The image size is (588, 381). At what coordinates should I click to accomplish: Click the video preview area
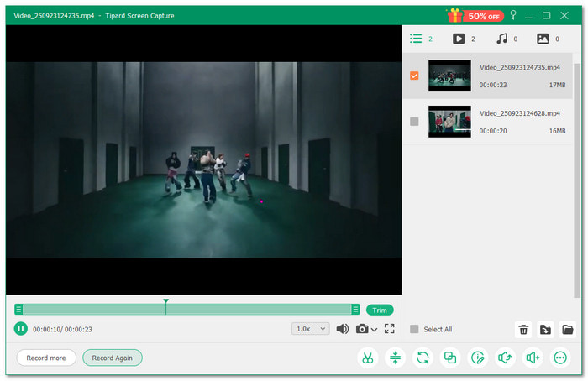[x=203, y=159]
